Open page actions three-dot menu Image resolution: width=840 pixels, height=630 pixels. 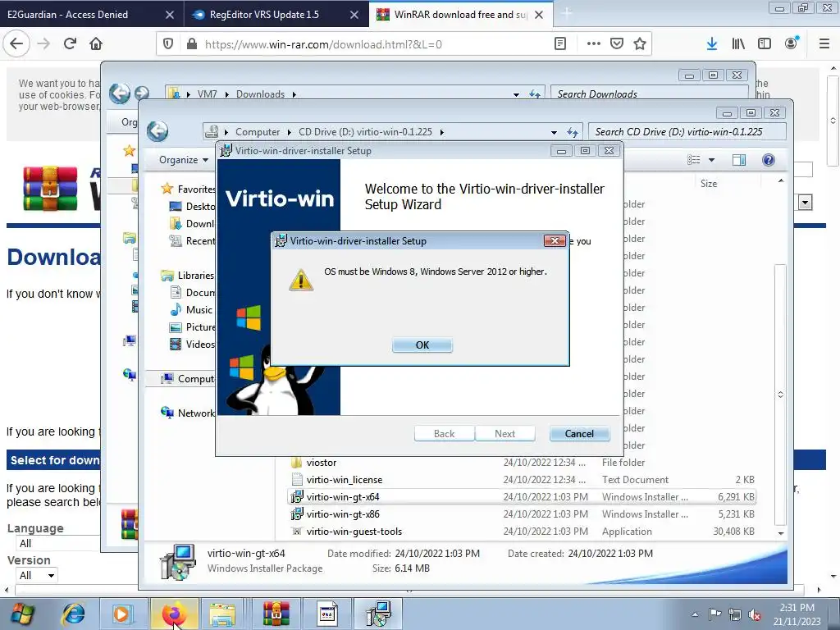point(594,44)
